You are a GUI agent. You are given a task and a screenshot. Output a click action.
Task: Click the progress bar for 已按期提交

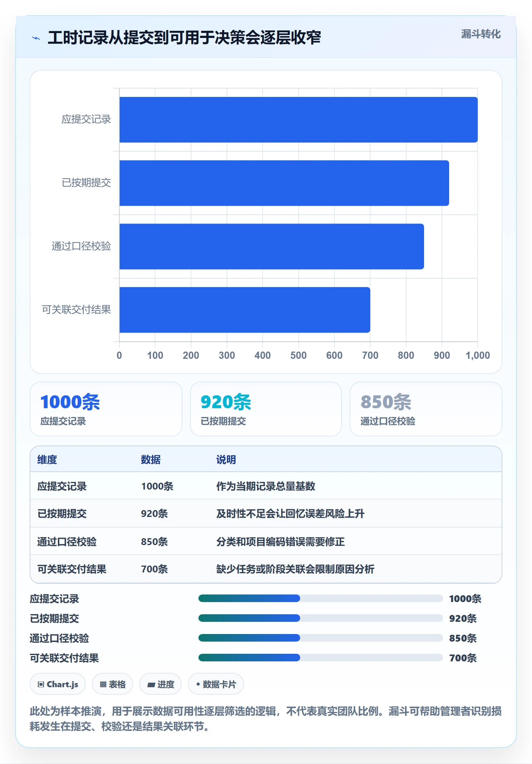coord(320,618)
